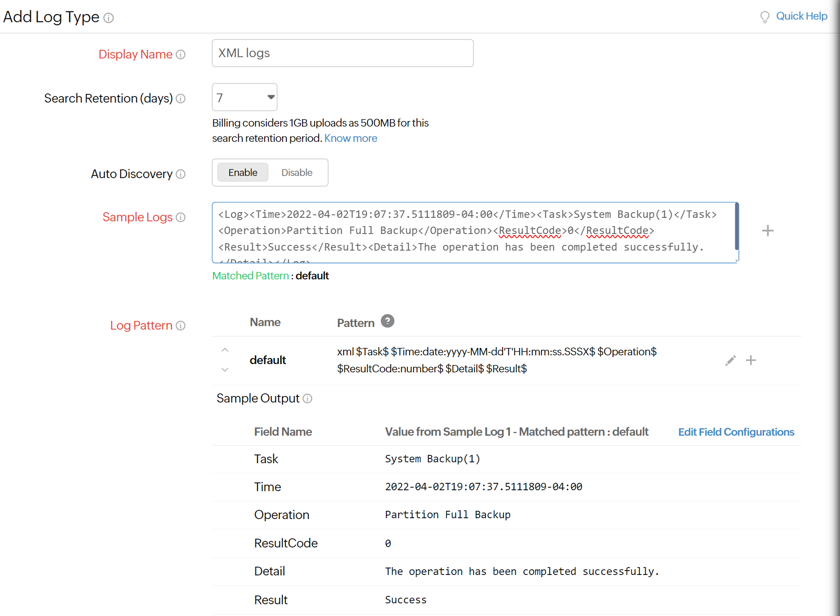Enable Auto Discovery toggle

[x=242, y=172]
